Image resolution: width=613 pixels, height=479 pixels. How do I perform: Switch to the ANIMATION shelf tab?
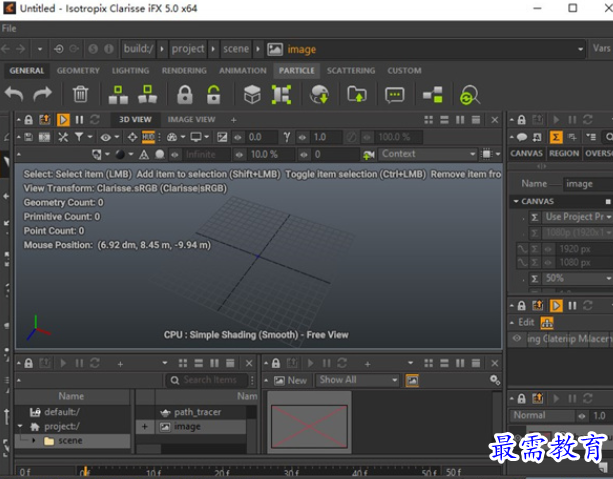click(242, 71)
